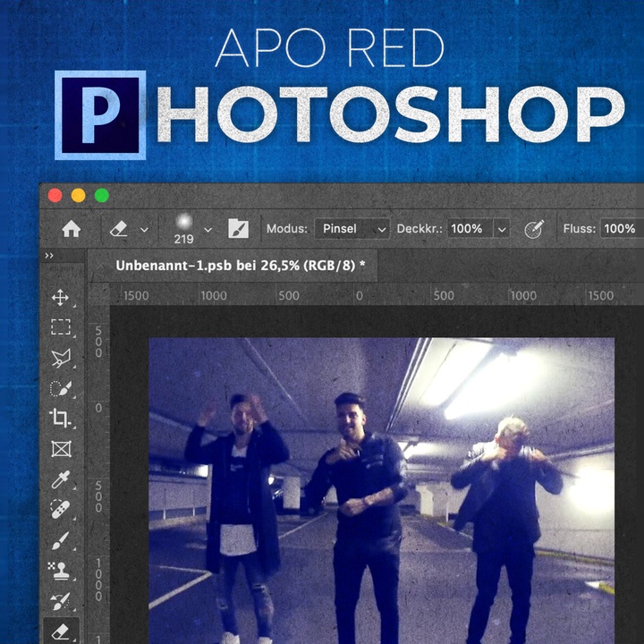Viewport: 644px width, 644px height.
Task: Activate the Quick Selection tool
Action: pyautogui.click(x=60, y=388)
